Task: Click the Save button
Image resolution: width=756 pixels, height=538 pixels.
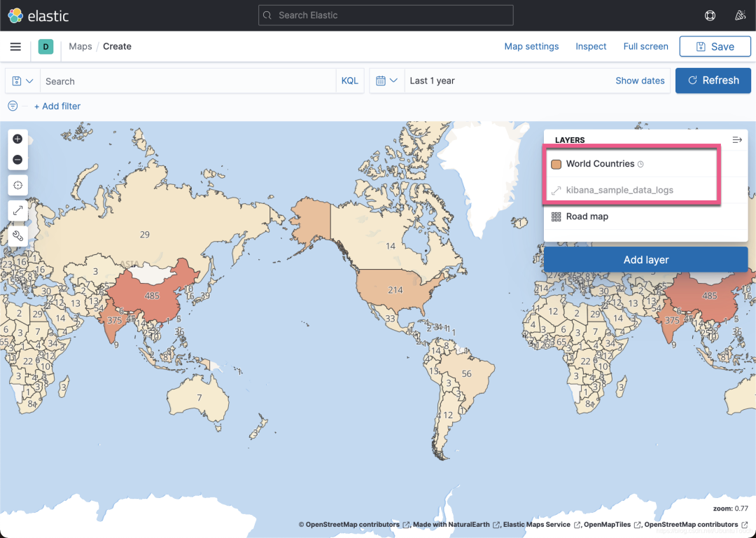Action: [x=715, y=46]
